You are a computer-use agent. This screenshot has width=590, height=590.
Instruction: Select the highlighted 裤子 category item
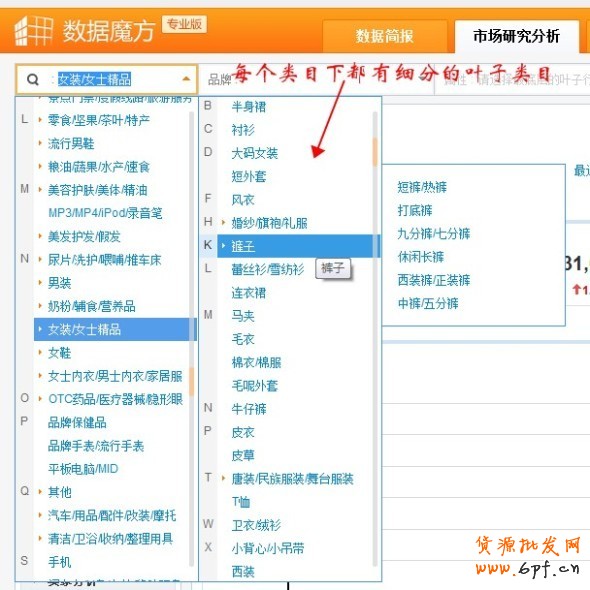point(298,246)
